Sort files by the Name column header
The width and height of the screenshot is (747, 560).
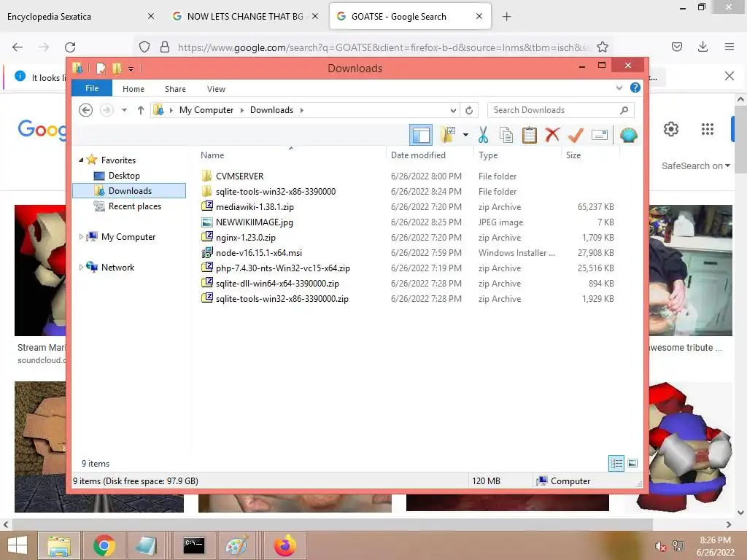click(x=290, y=155)
